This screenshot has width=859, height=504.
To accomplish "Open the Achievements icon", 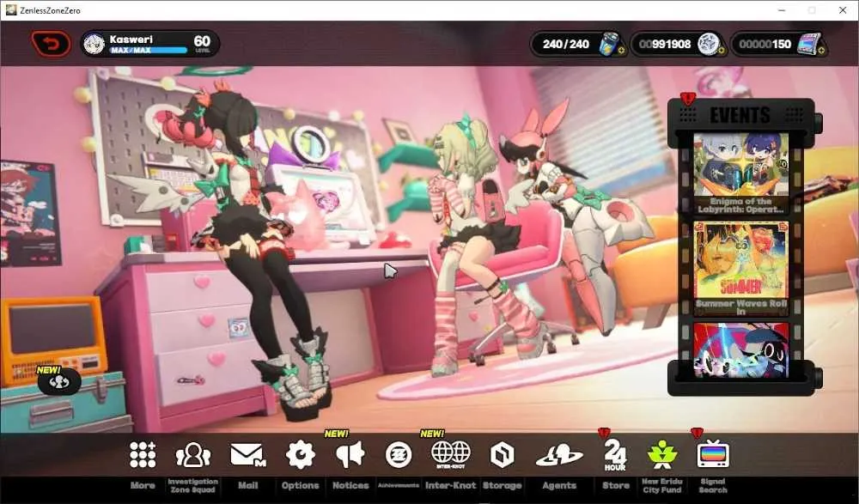I will pos(399,455).
